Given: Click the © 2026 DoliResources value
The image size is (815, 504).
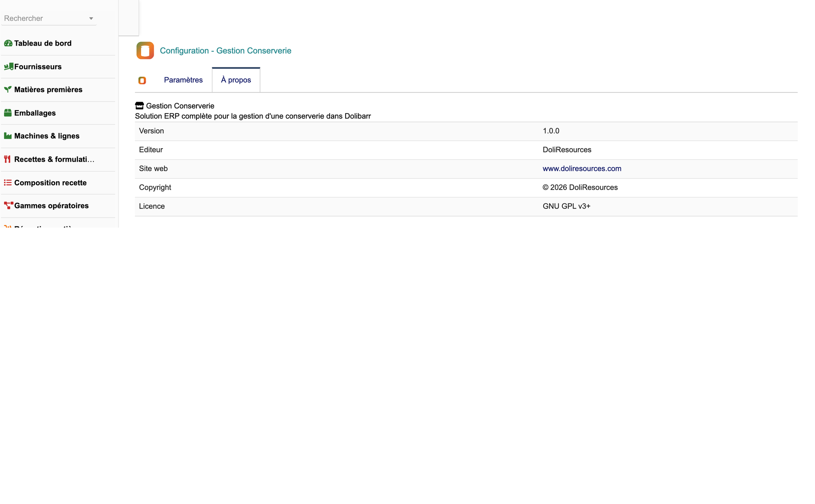Looking at the screenshot, I should click(x=580, y=188).
